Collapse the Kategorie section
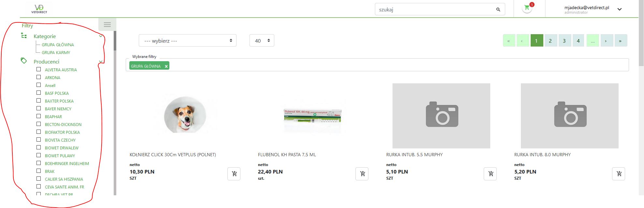This screenshot has width=644, height=208. click(x=101, y=36)
